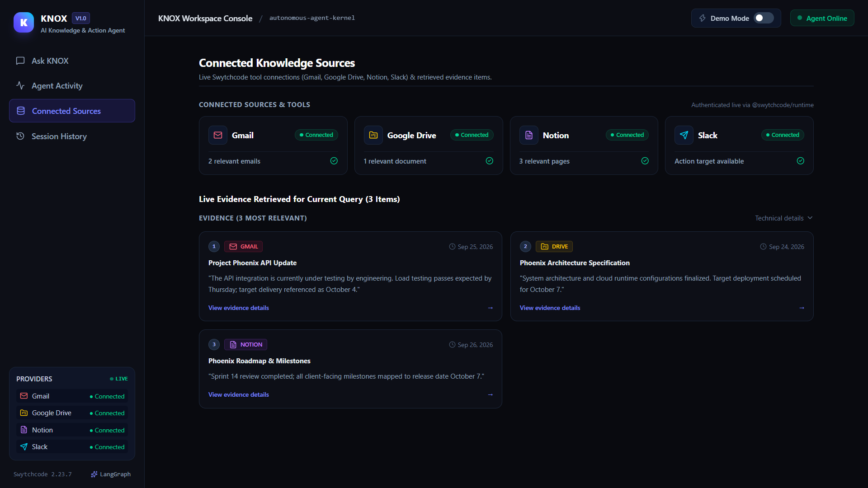The width and height of the screenshot is (868, 488).
Task: Click the Notion document icon in sources card
Action: [x=529, y=135]
